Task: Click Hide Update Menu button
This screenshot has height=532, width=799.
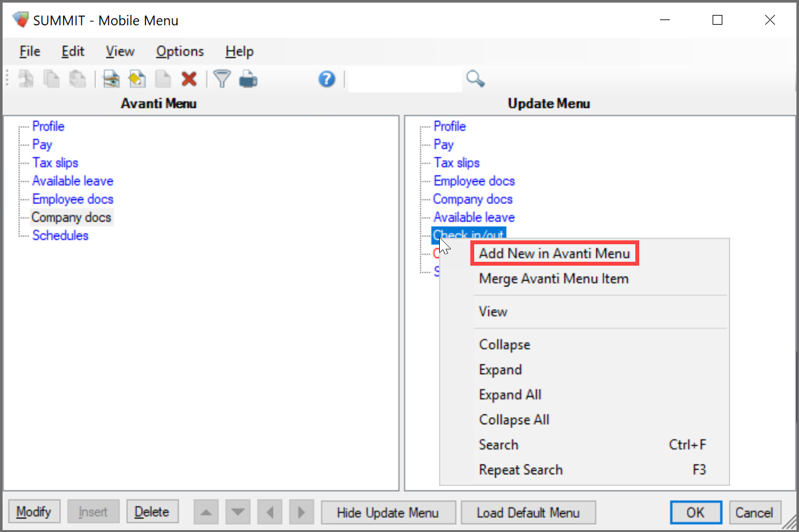Action: pos(388,513)
